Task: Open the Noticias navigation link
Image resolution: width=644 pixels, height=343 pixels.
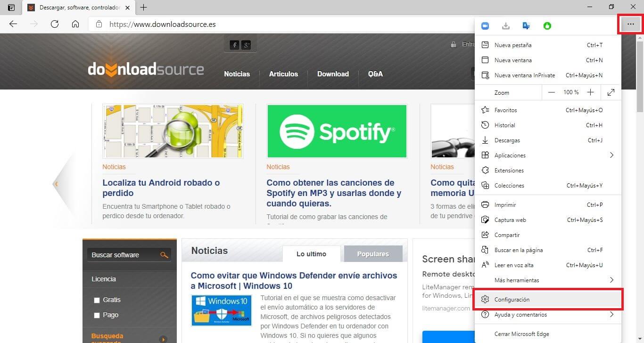Action: (x=237, y=74)
